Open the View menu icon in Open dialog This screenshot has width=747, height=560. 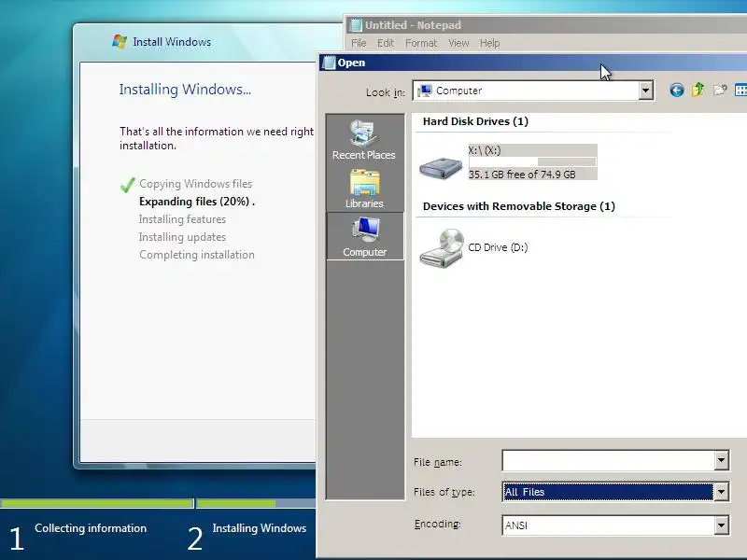click(x=740, y=90)
